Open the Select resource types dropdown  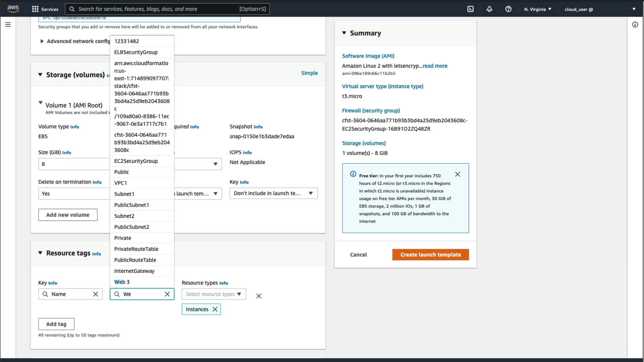pyautogui.click(x=214, y=294)
